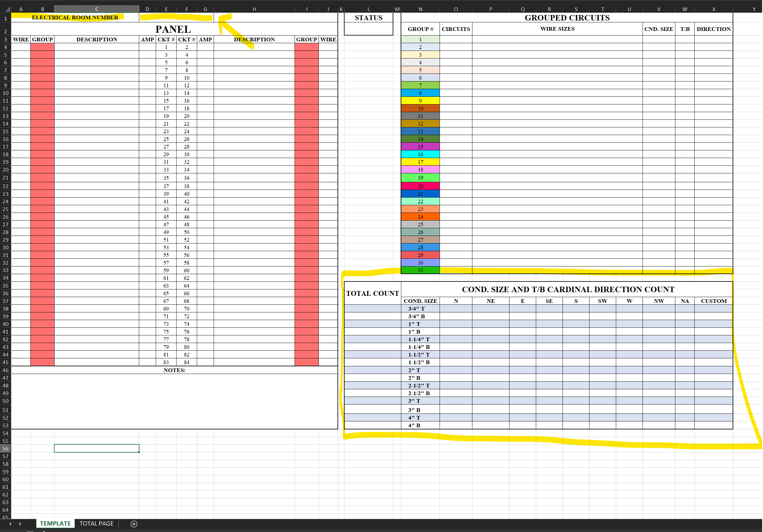763x532 pixels.
Task: Click the ELECTRICAL ROOM NUMBER label cell
Action: (x=75, y=17)
